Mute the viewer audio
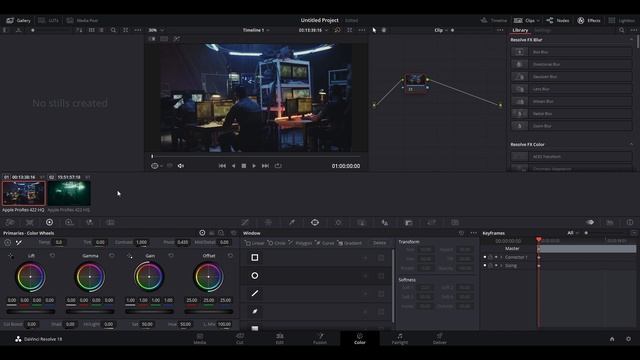This screenshot has width=640, height=360. click(x=181, y=166)
